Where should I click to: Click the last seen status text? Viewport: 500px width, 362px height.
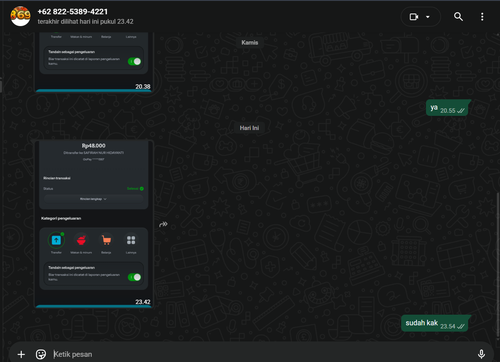pos(85,22)
